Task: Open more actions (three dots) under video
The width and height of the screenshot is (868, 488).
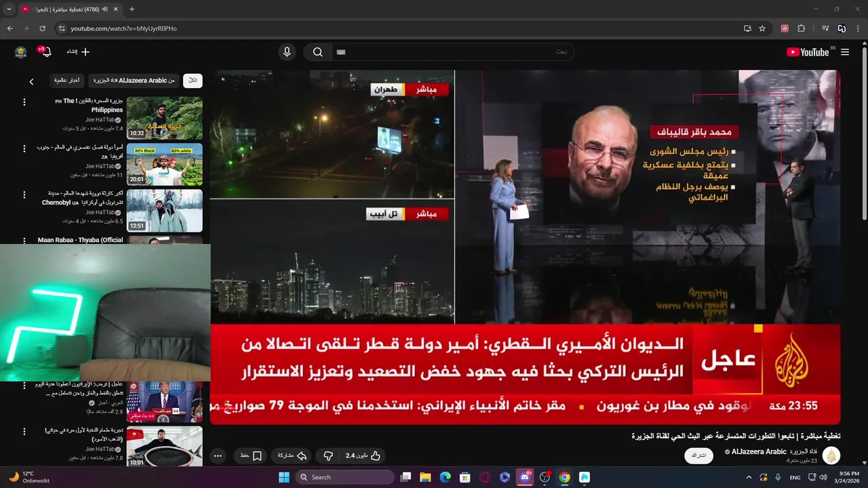Action: point(218,456)
